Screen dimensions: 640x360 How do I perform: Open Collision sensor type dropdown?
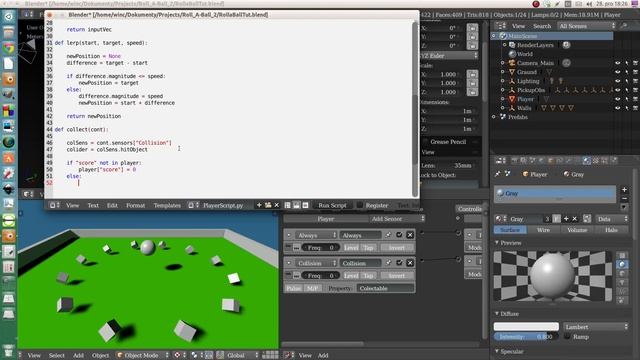(317, 263)
